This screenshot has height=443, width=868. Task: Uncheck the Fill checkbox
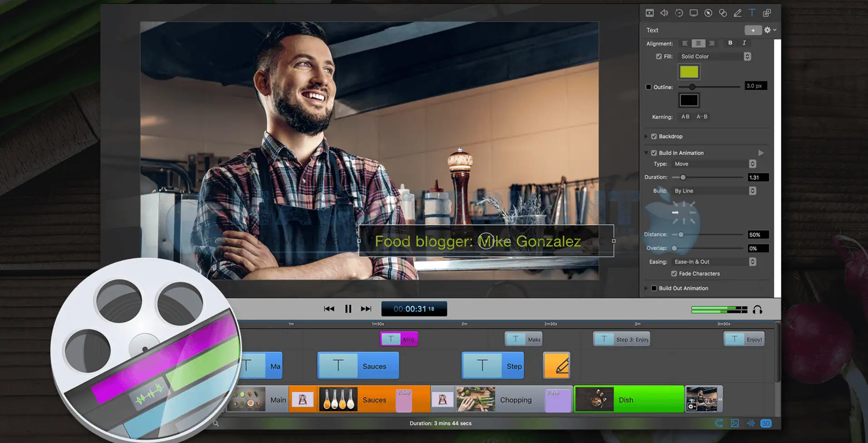(659, 57)
